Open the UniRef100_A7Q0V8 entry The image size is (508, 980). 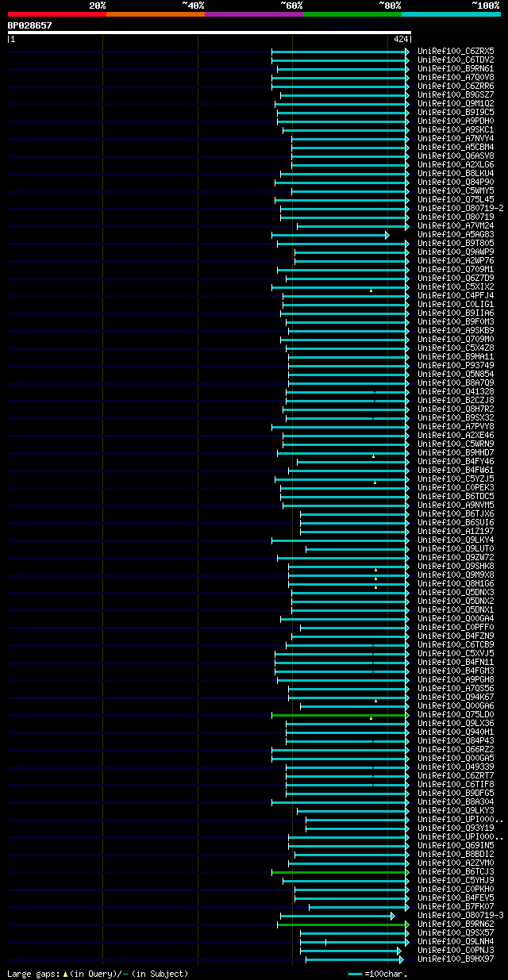click(456, 77)
